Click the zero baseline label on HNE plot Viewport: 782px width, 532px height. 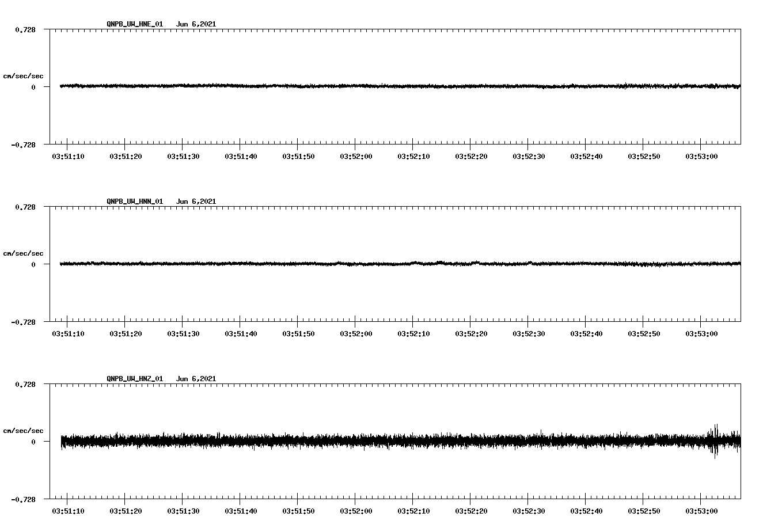[x=33, y=88]
